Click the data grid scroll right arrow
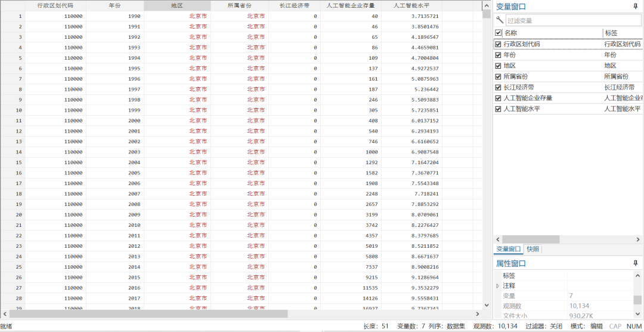Screen dimensions: 644x332 click(x=478, y=314)
